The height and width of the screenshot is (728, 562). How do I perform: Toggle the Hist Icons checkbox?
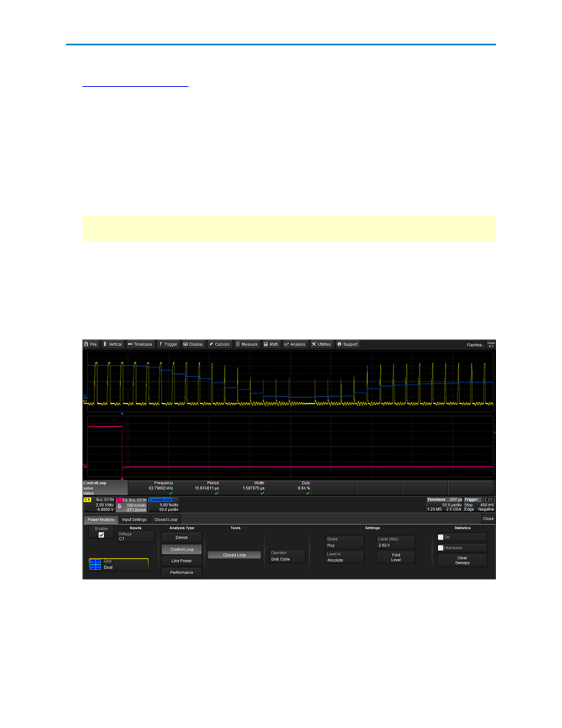pyautogui.click(x=441, y=548)
